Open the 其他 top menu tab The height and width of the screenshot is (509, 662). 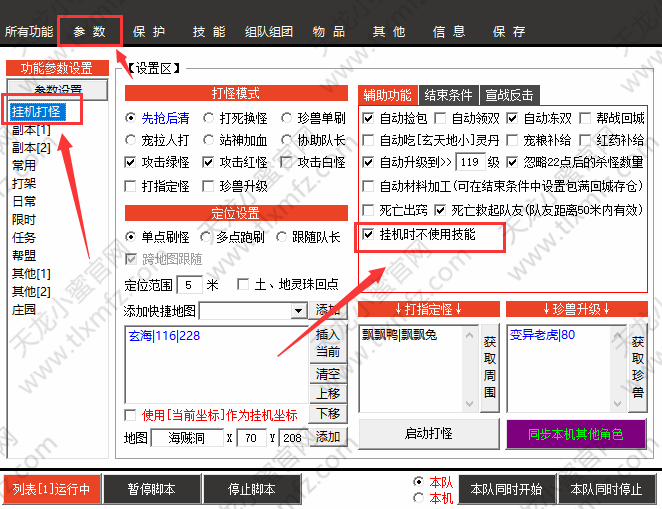[x=389, y=31]
